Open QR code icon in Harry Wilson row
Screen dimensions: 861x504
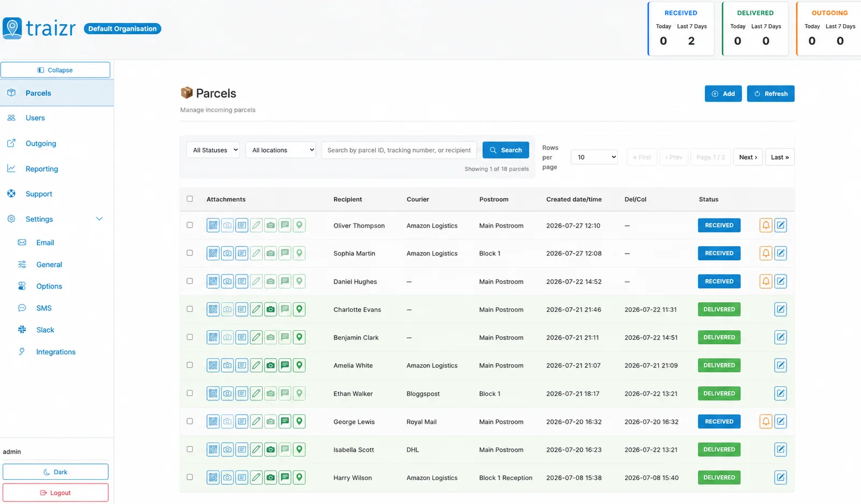point(213,477)
